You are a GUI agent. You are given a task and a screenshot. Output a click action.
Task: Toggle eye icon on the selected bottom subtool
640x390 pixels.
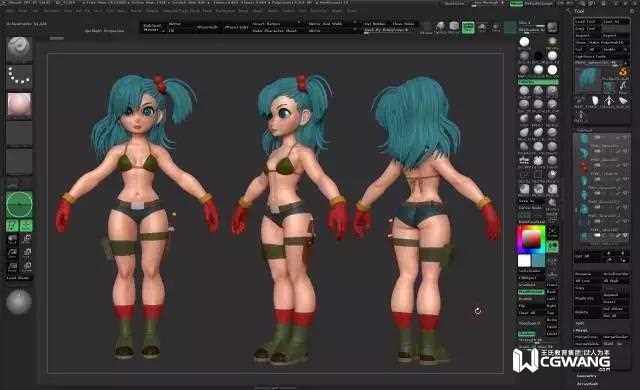pyautogui.click(x=625, y=235)
